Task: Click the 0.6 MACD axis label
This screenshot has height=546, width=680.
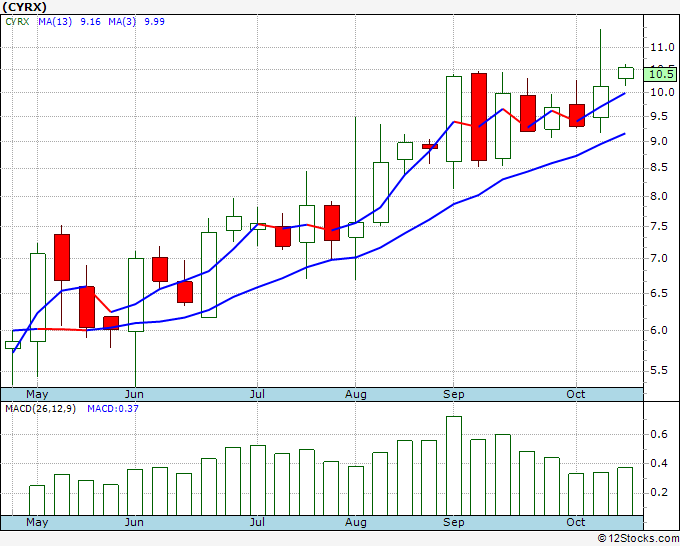Action: coord(658,435)
